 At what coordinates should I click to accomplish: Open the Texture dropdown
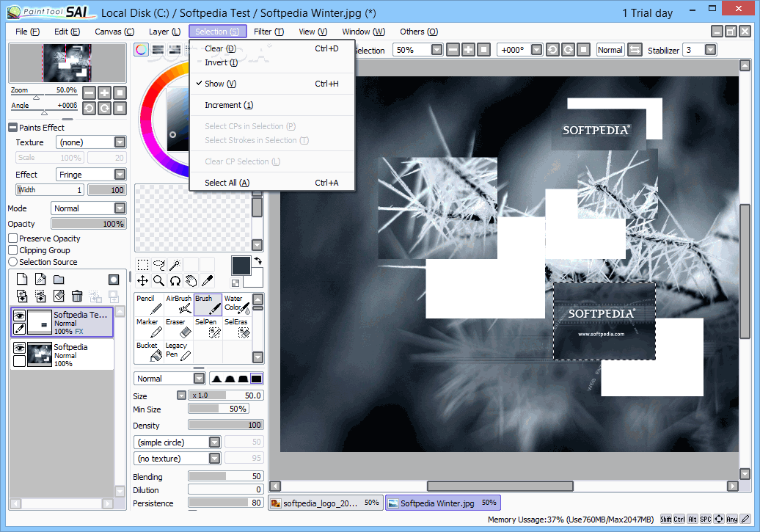(120, 142)
